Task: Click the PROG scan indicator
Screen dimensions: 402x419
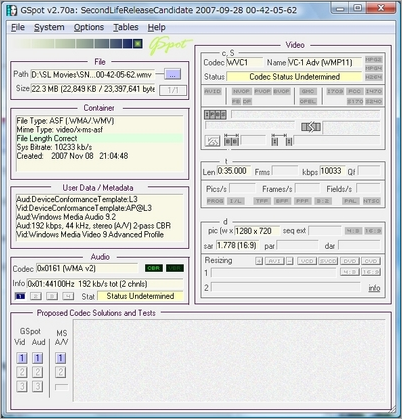Action: [215, 201]
